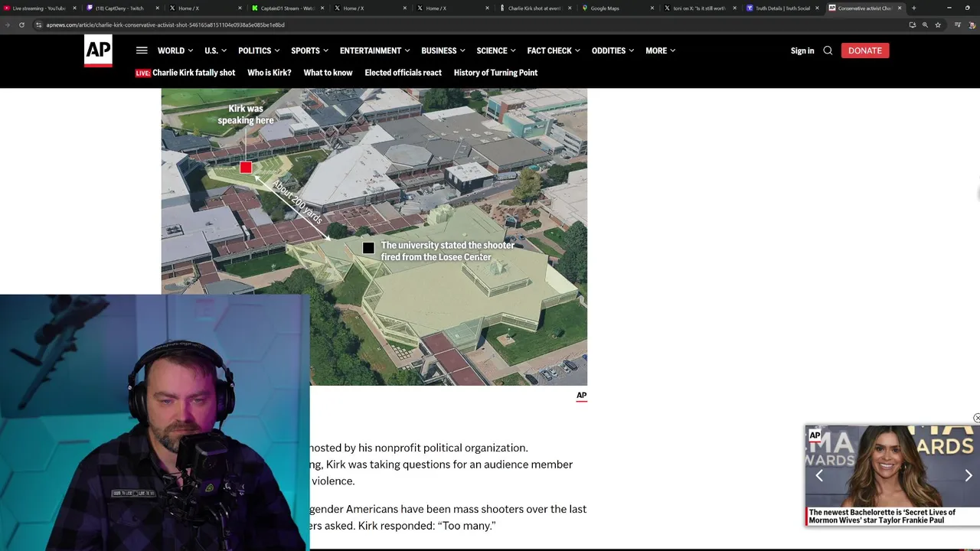Image resolution: width=980 pixels, height=551 pixels.
Task: Expand the Fact Check dropdown
Action: 554,51
